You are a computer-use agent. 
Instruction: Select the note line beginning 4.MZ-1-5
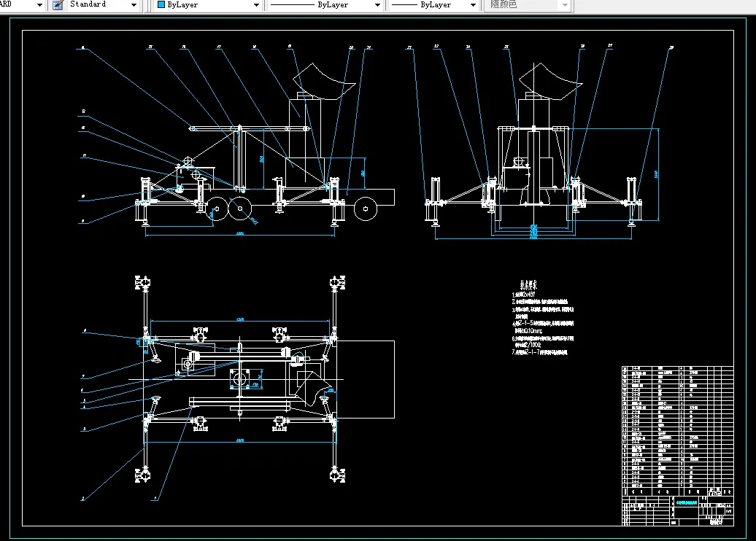(x=544, y=323)
